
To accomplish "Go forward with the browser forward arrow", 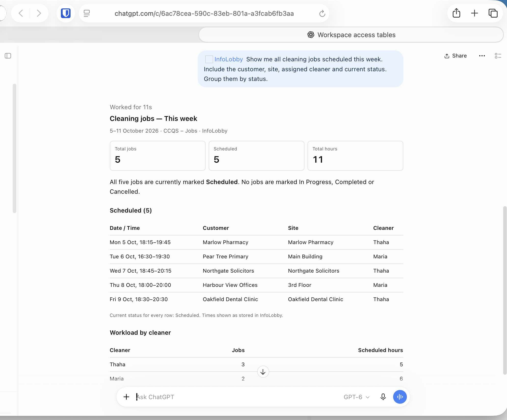I will pos(39,13).
